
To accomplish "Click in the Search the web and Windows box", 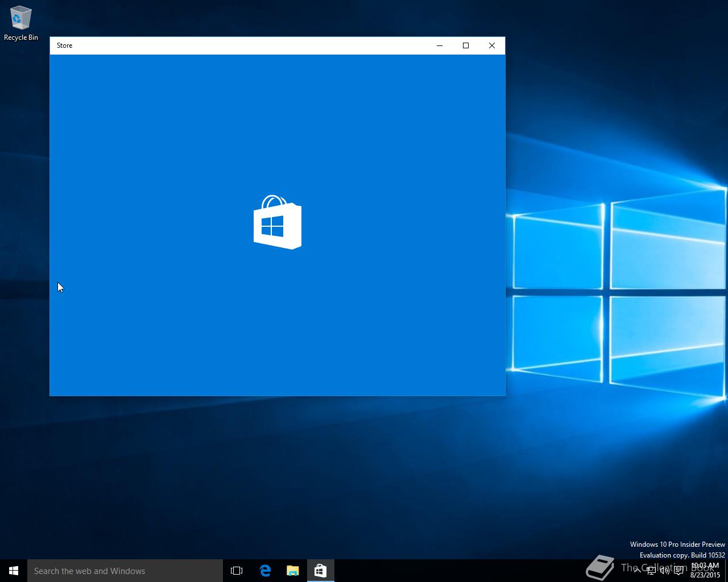I will click(125, 571).
